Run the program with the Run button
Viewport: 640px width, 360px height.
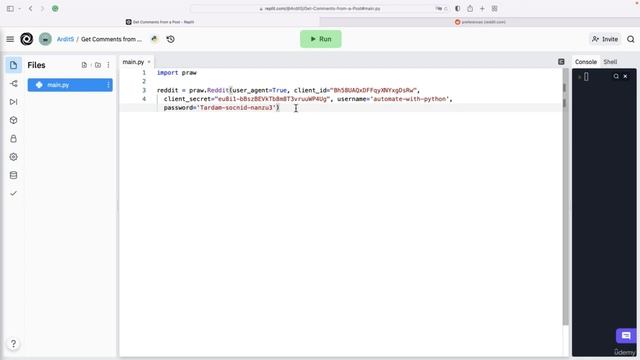[321, 39]
